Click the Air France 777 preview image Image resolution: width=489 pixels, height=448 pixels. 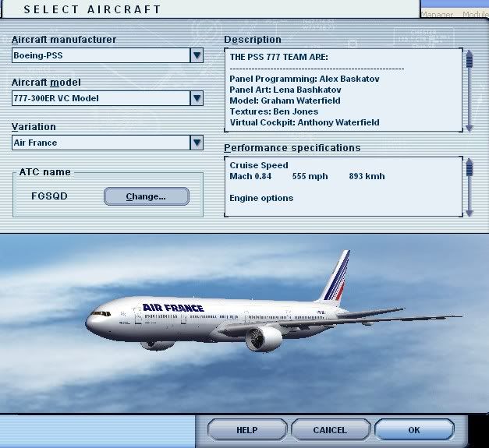[x=245, y=323]
